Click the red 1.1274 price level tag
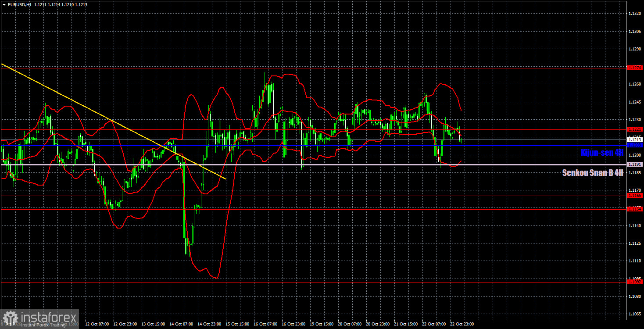Viewport: 644px width, 329px height. click(x=635, y=68)
